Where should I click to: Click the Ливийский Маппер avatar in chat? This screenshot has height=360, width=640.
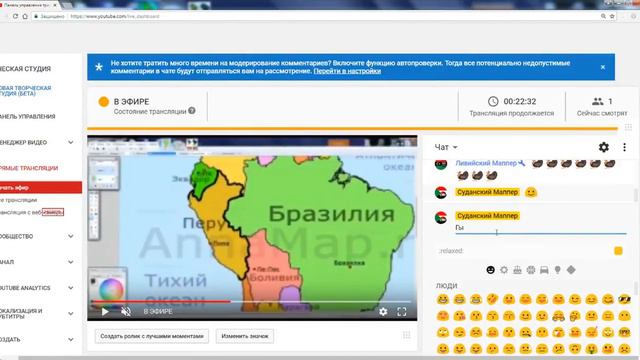coord(441,164)
